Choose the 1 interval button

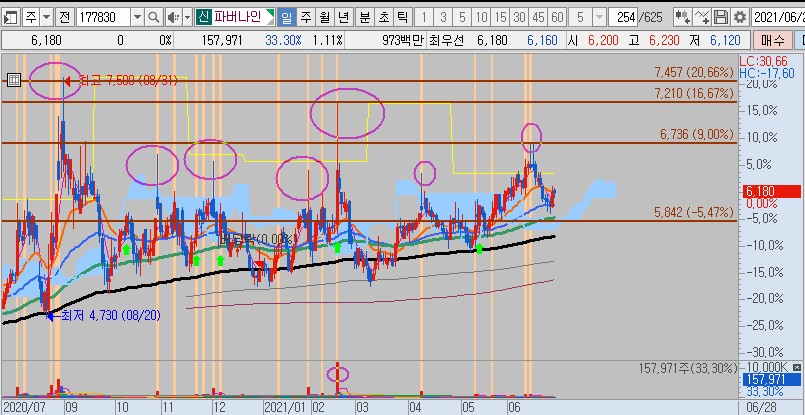(x=424, y=17)
